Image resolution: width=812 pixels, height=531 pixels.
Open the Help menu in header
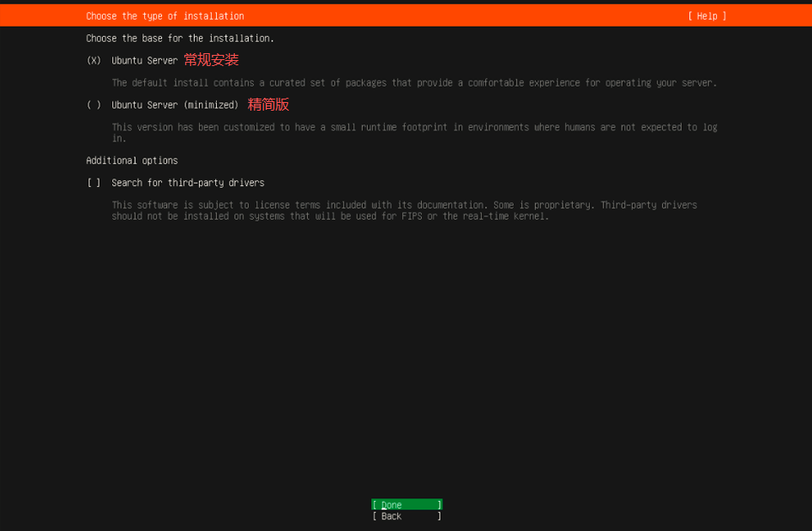pyautogui.click(x=707, y=16)
